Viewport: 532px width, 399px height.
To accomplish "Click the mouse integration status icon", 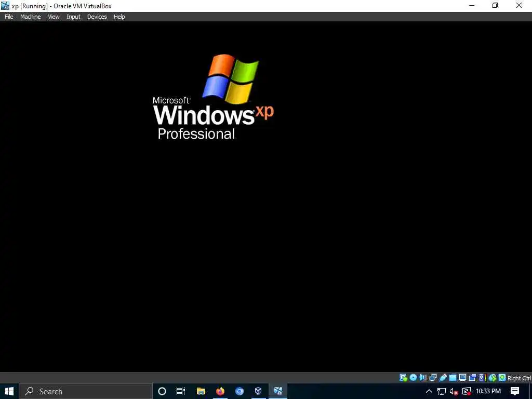I will coord(493,378).
